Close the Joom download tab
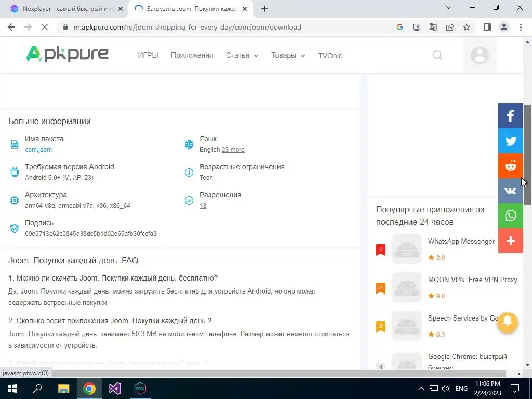This screenshot has height=399, width=532. click(x=245, y=9)
